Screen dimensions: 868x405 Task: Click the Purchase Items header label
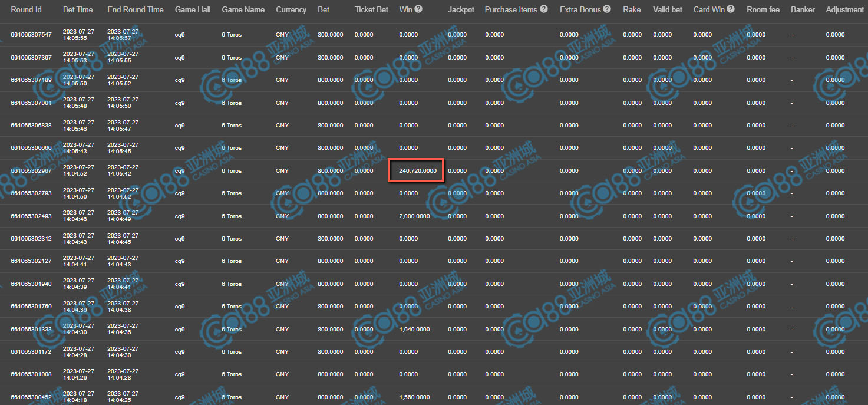[x=511, y=9]
